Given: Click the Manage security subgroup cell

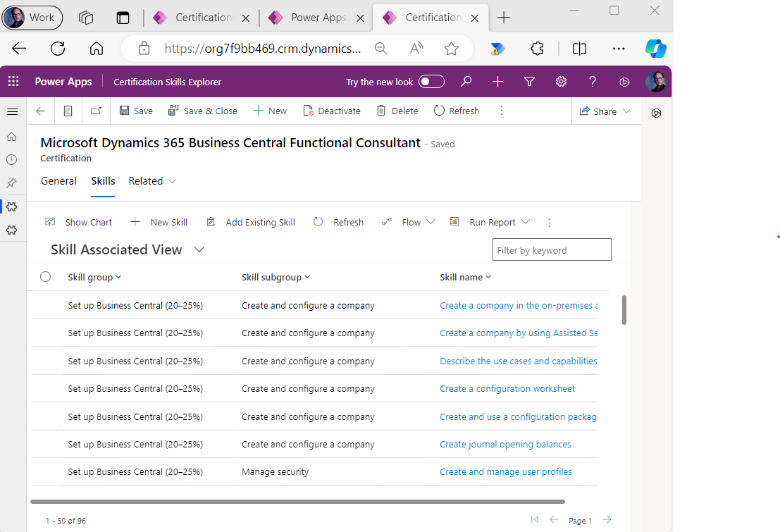Looking at the screenshot, I should pyautogui.click(x=275, y=472).
